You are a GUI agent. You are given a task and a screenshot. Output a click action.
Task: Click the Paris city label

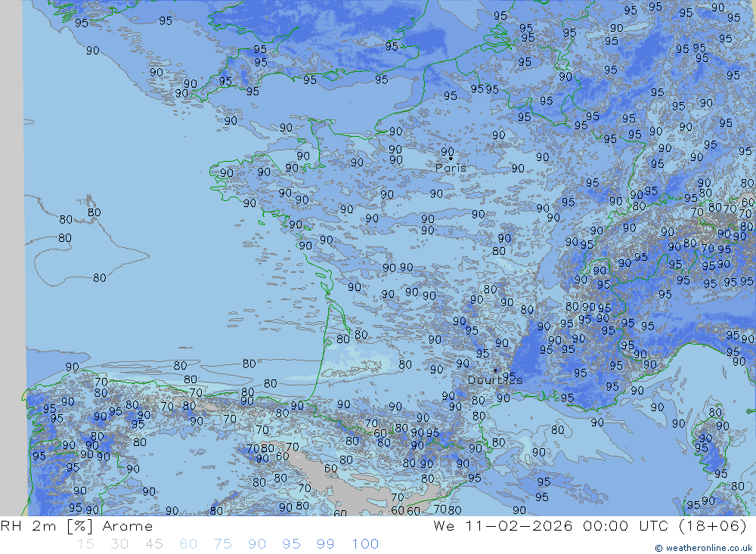coord(451,169)
